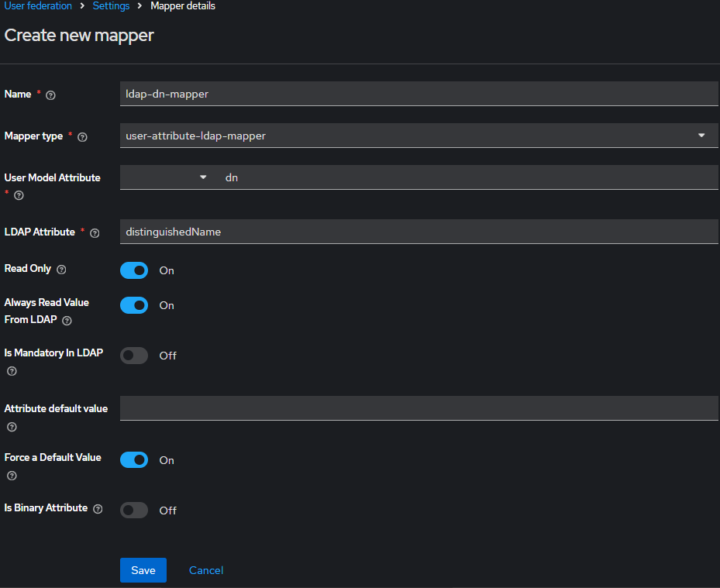Show help for Always Read Value From LDAP
Screen dimensions: 720x588
coord(67,321)
